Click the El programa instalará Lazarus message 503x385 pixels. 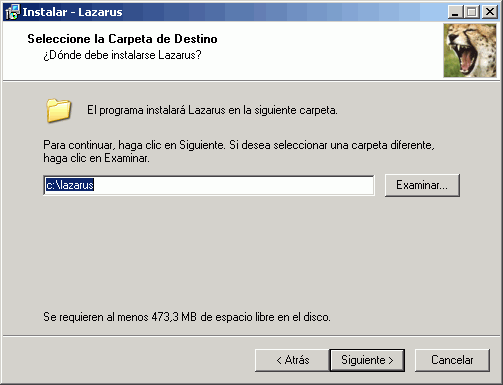tap(212, 110)
